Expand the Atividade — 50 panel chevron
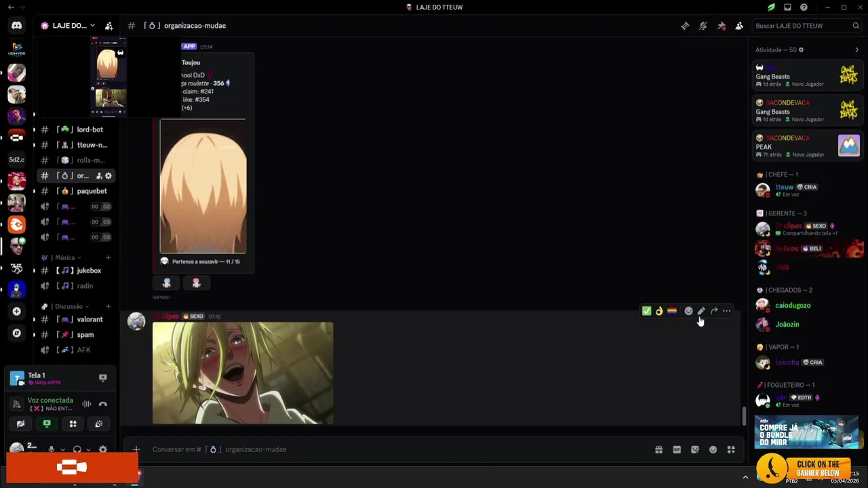The width and height of the screenshot is (868, 488). [x=856, y=49]
